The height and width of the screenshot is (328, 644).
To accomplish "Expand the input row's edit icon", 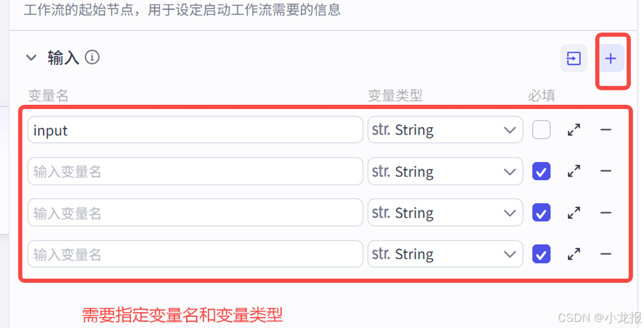I will pos(574,130).
